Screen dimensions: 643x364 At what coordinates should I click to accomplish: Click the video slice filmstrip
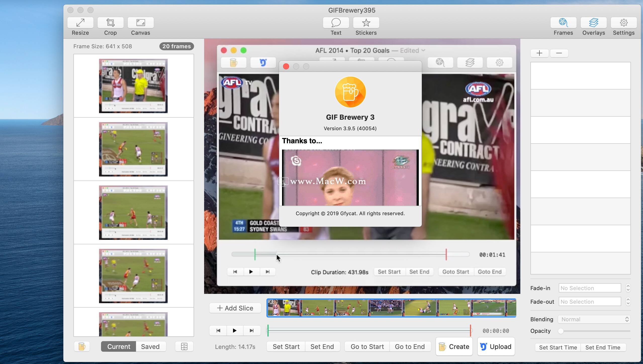click(391, 308)
